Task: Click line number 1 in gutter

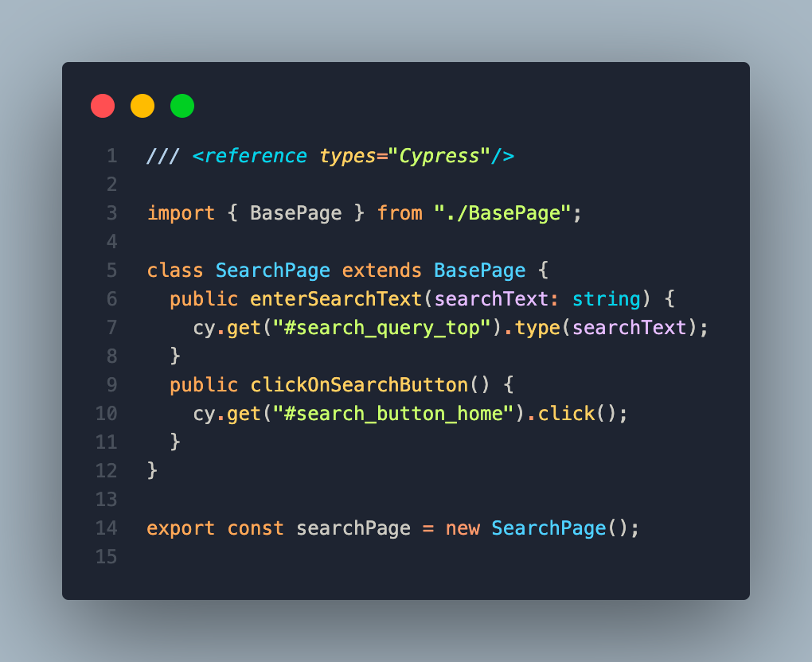Action: [x=112, y=156]
